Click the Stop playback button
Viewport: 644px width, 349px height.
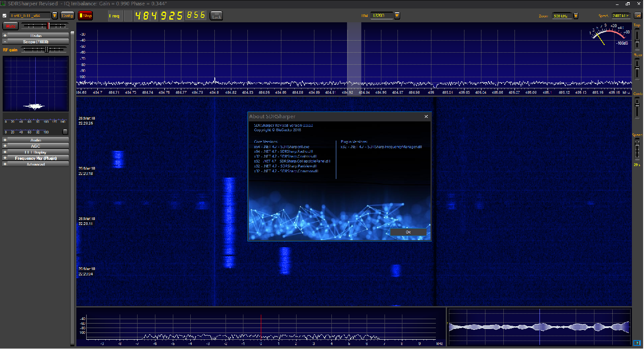click(x=85, y=16)
